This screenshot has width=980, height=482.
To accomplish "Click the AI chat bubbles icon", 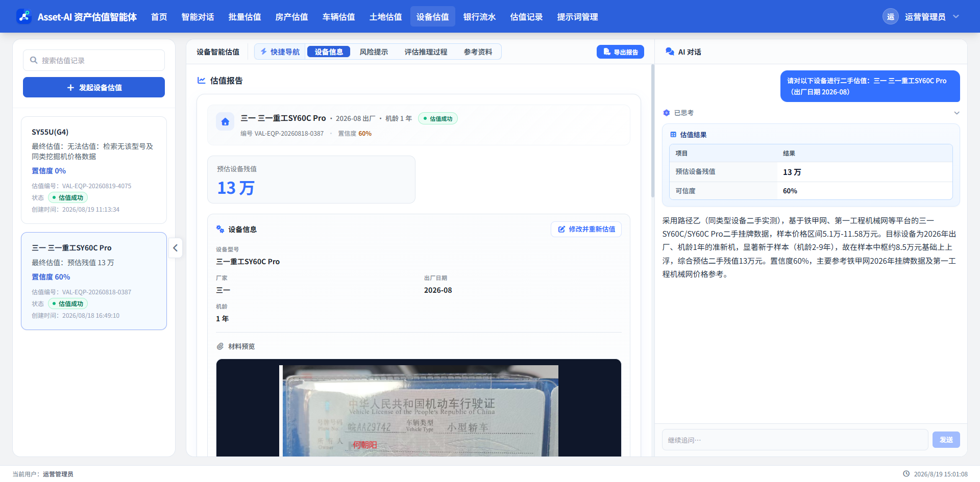I will 670,52.
